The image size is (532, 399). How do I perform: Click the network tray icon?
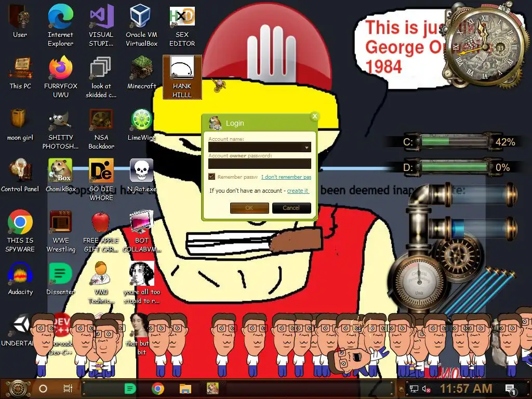tap(414, 389)
